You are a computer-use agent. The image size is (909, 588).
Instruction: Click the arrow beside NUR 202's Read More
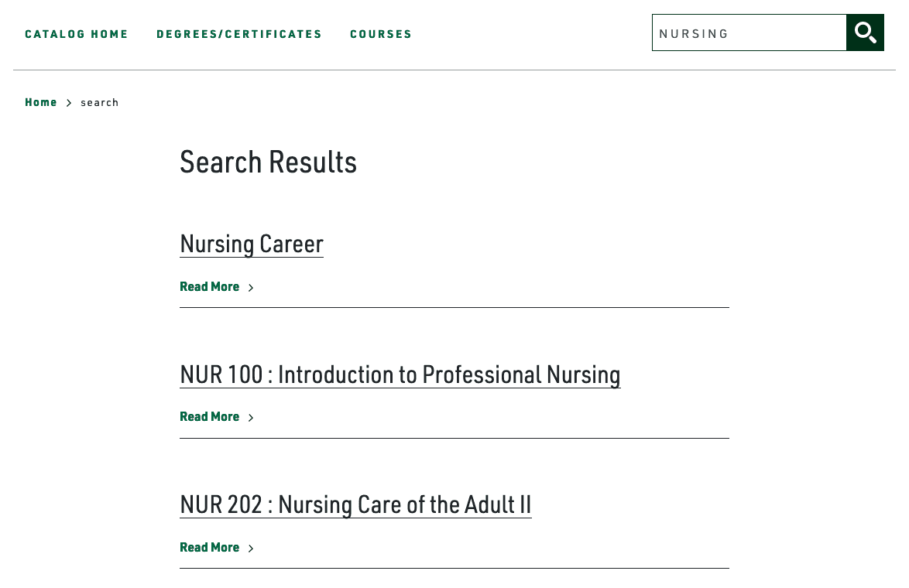click(251, 549)
